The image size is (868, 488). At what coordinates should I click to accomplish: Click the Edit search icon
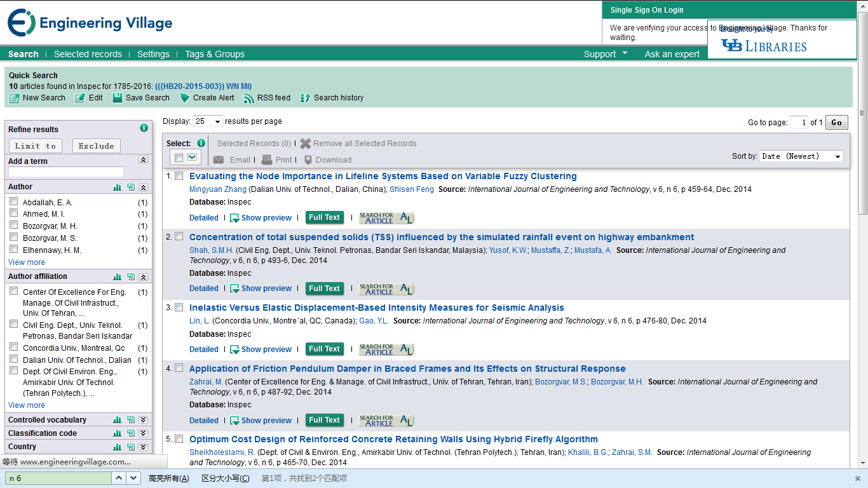click(81, 98)
